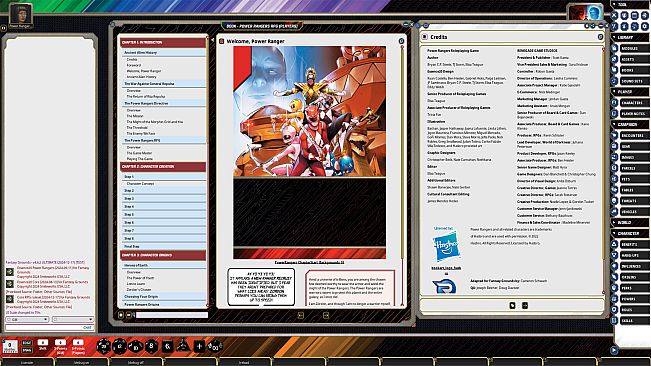Follow Power Rangers Character Backgrounds link

click(x=309, y=262)
